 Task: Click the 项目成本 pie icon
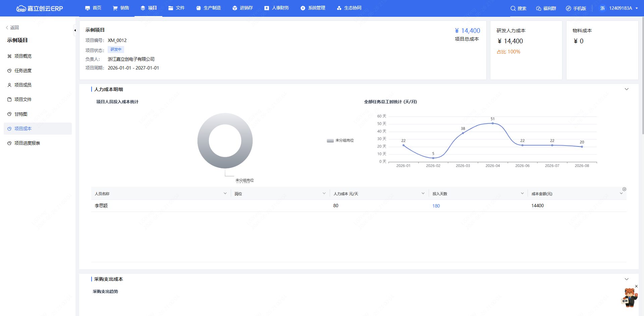pos(9,129)
